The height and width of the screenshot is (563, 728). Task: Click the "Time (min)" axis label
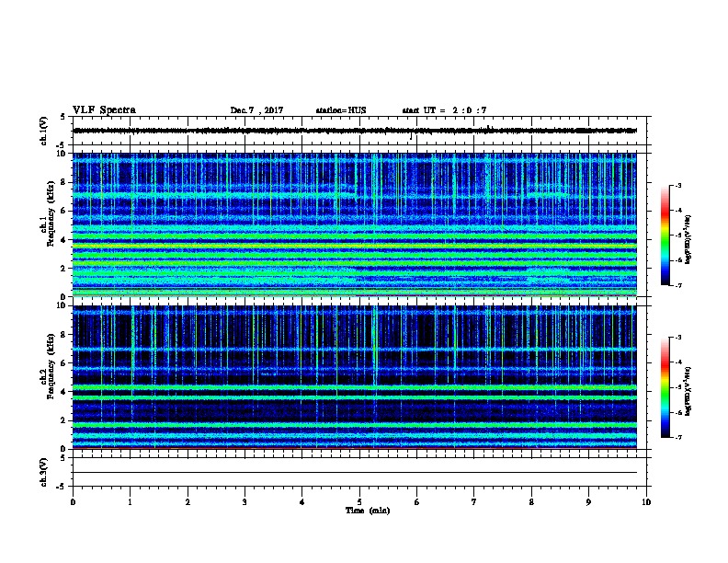368,511
